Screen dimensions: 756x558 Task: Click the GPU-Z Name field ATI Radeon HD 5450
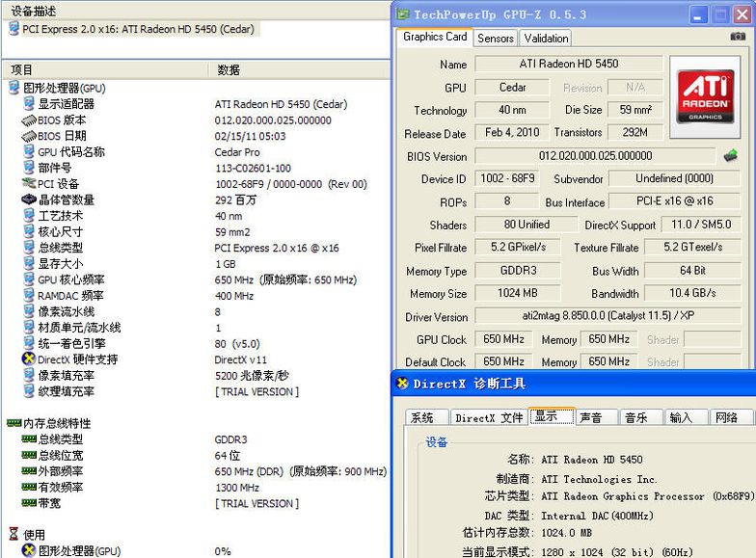569,64
